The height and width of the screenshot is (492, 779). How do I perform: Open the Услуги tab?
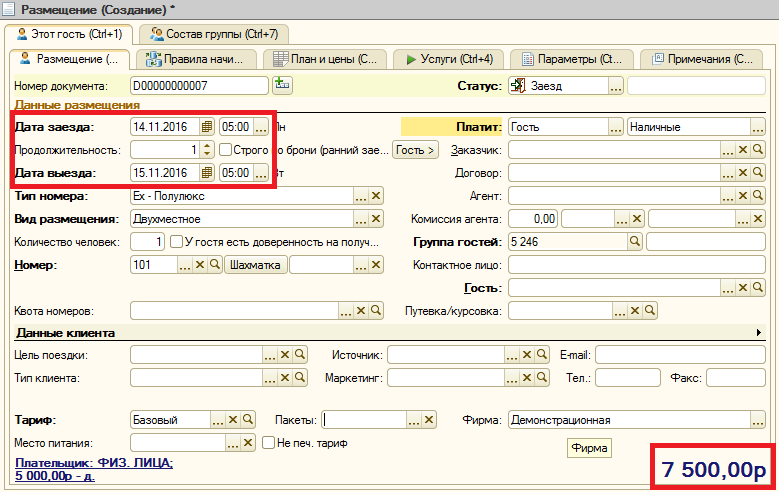[x=449, y=59]
